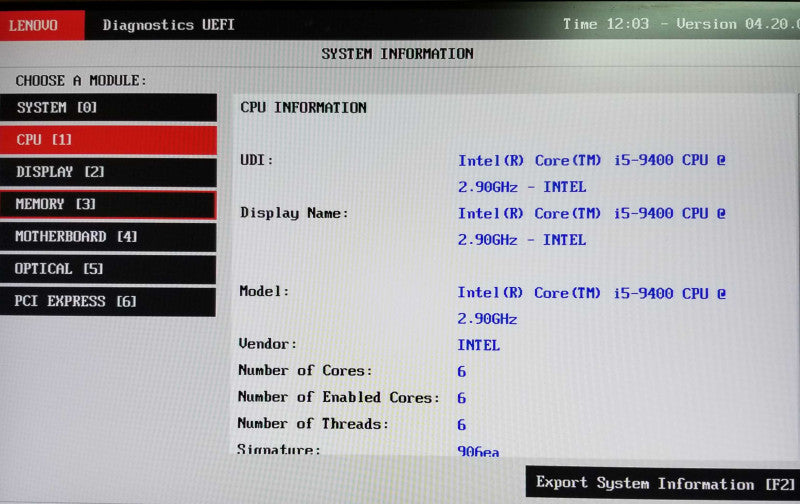Viewport: 800px width, 504px height.
Task: Click the Number of Enabled Cores label
Action: [x=339, y=397]
